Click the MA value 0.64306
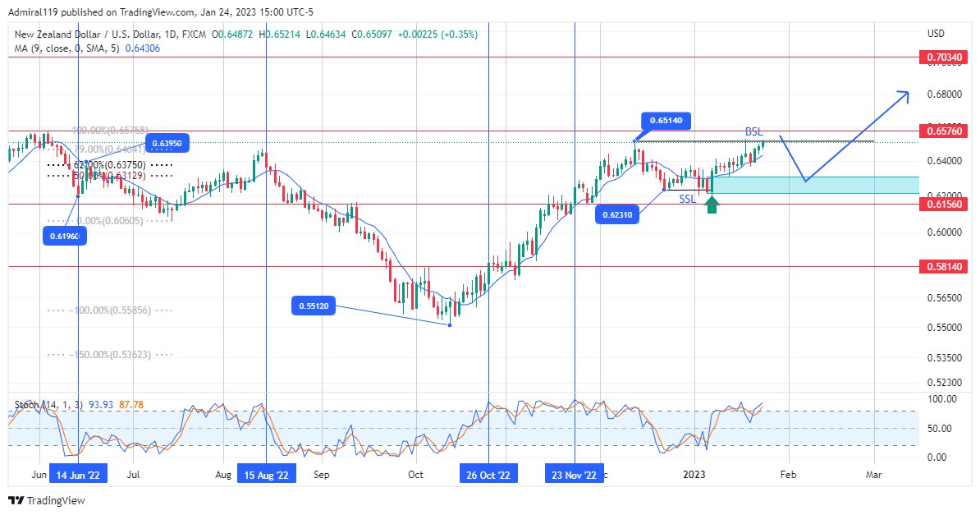This screenshot has height=515, width=980. point(143,48)
